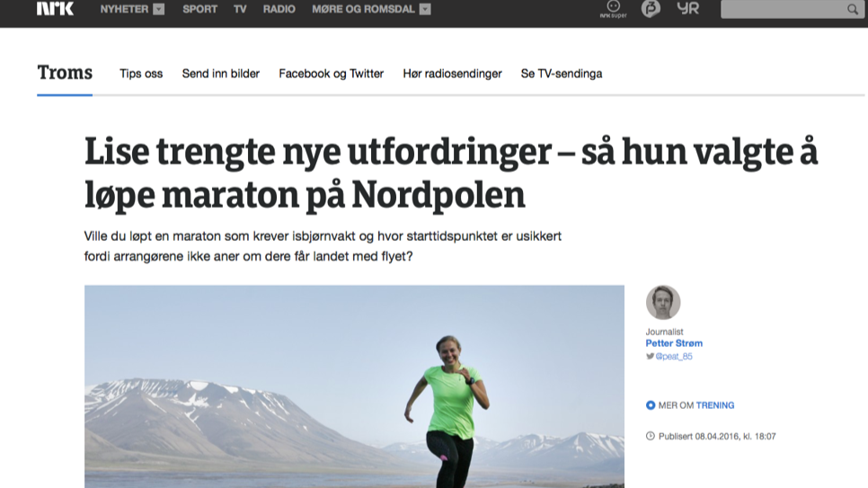Open the YR weather logo
This screenshot has width=868, height=488.
click(688, 8)
